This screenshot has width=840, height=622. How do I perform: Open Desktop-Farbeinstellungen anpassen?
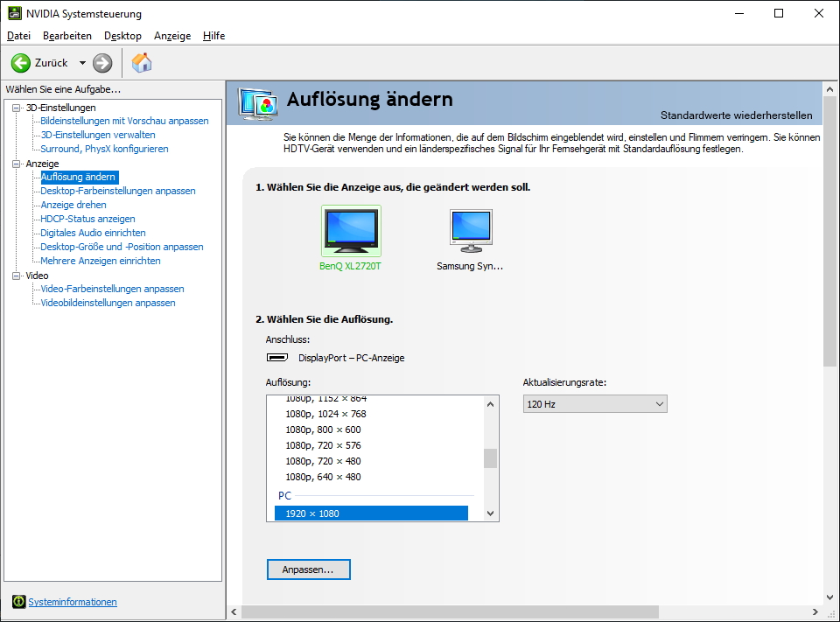click(118, 191)
